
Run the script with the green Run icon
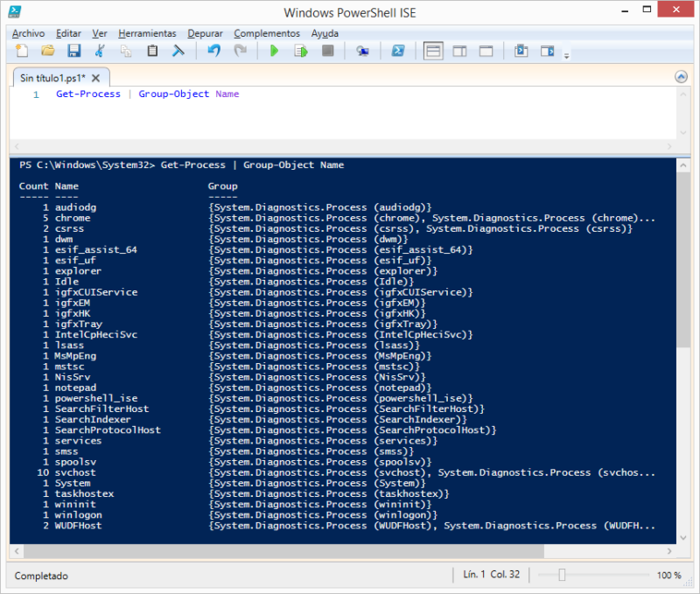pos(275,51)
